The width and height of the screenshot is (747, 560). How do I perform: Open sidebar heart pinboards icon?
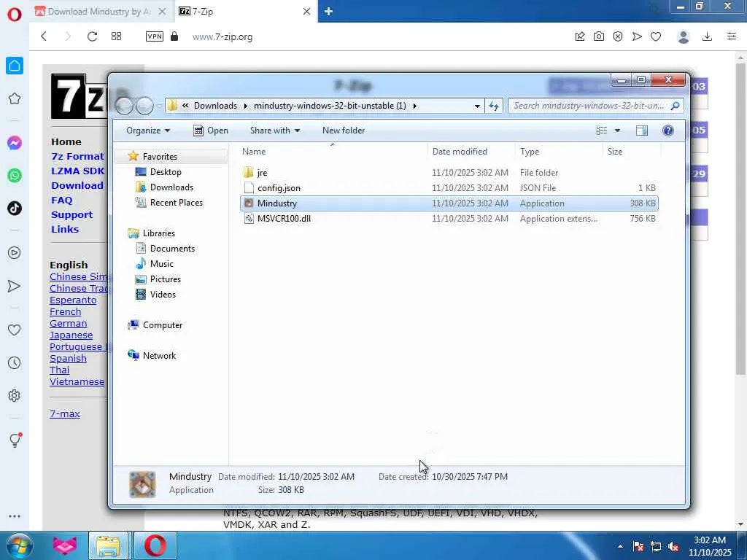(x=15, y=330)
